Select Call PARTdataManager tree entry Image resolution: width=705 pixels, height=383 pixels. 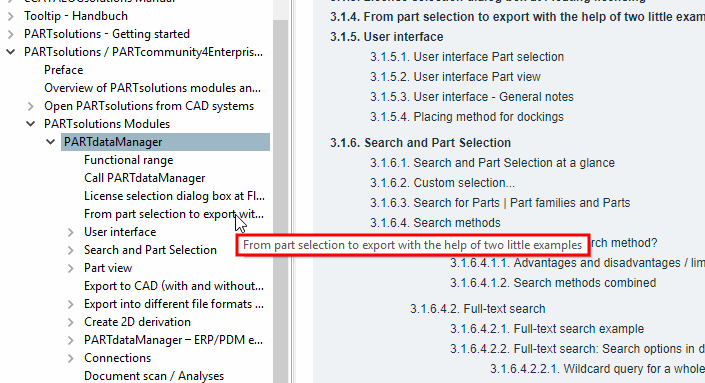144,178
